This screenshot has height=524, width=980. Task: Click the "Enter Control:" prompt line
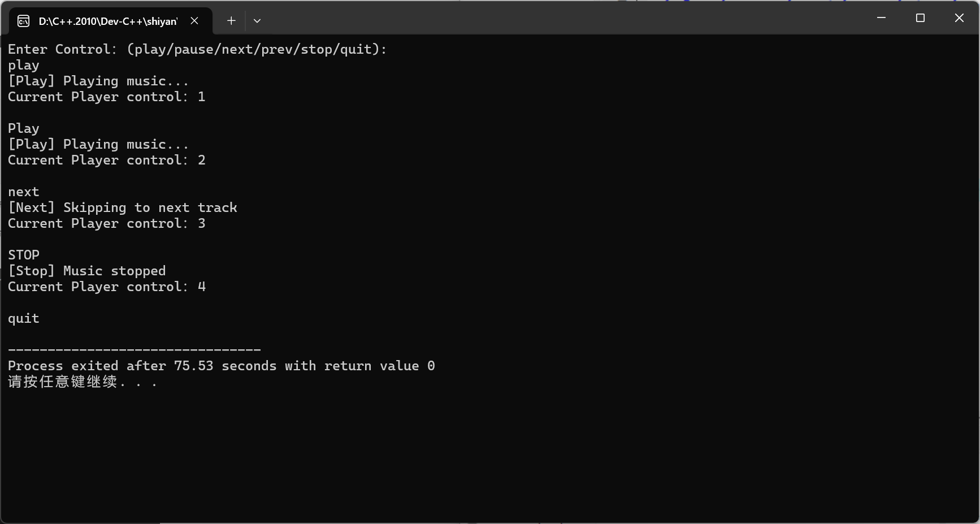[x=197, y=49]
